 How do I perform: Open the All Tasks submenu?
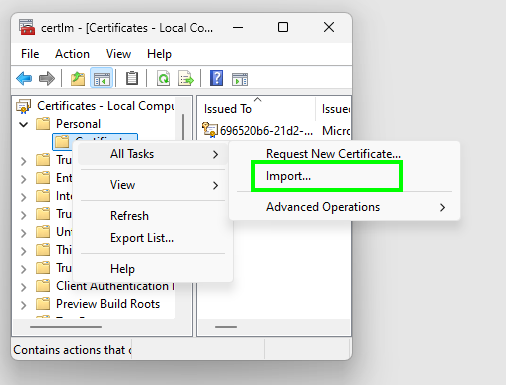pos(153,154)
